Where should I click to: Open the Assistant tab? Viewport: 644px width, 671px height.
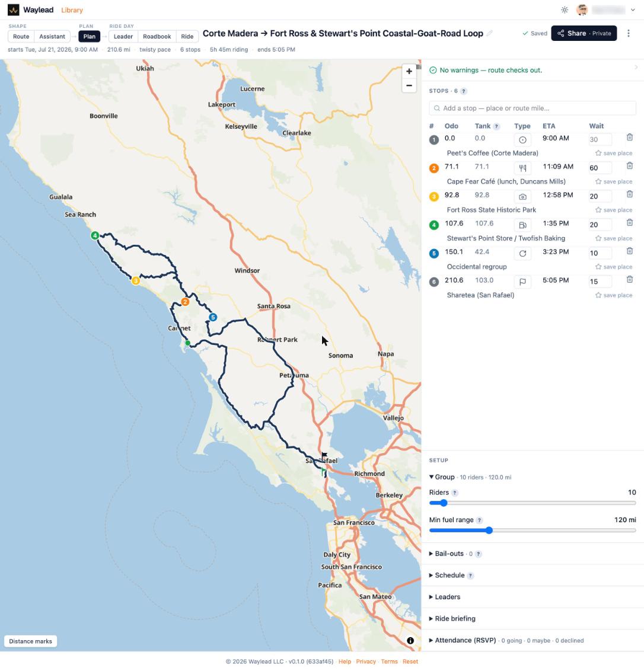pyautogui.click(x=52, y=36)
